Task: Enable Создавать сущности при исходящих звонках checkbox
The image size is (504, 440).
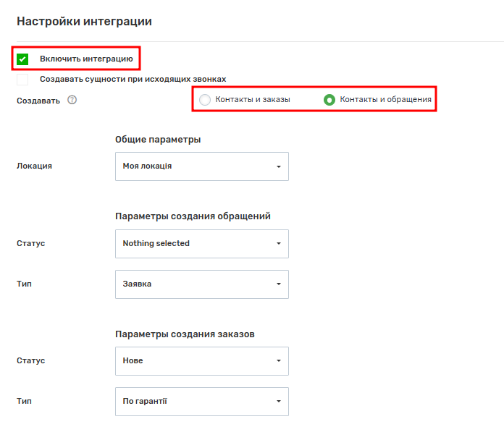Action: (22, 79)
